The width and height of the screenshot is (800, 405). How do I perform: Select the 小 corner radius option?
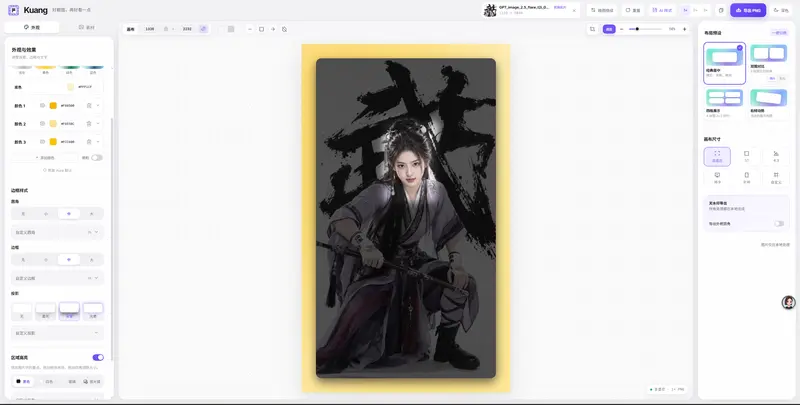(46, 214)
